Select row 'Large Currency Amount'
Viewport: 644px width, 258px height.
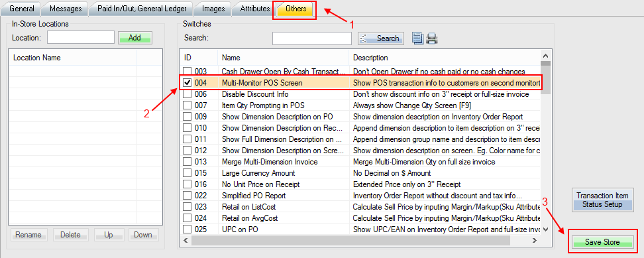(360, 173)
